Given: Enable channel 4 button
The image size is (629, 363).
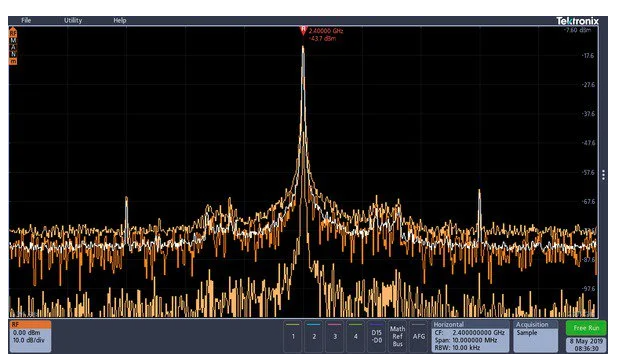Looking at the screenshot, I should (x=356, y=336).
